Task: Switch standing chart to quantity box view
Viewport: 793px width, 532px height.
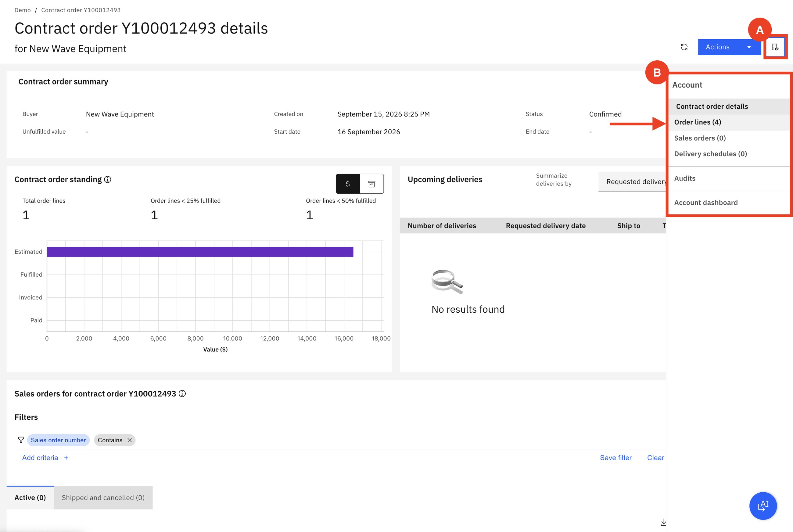Action: tap(372, 184)
